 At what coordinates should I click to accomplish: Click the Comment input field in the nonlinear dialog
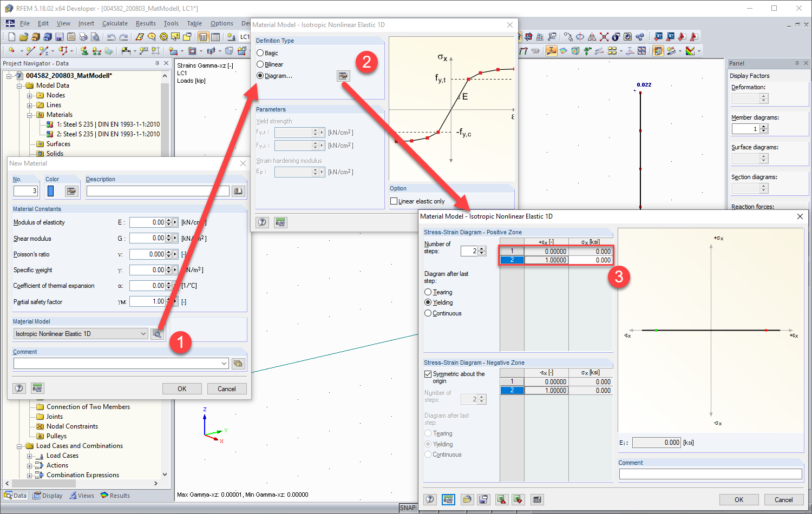click(710, 473)
